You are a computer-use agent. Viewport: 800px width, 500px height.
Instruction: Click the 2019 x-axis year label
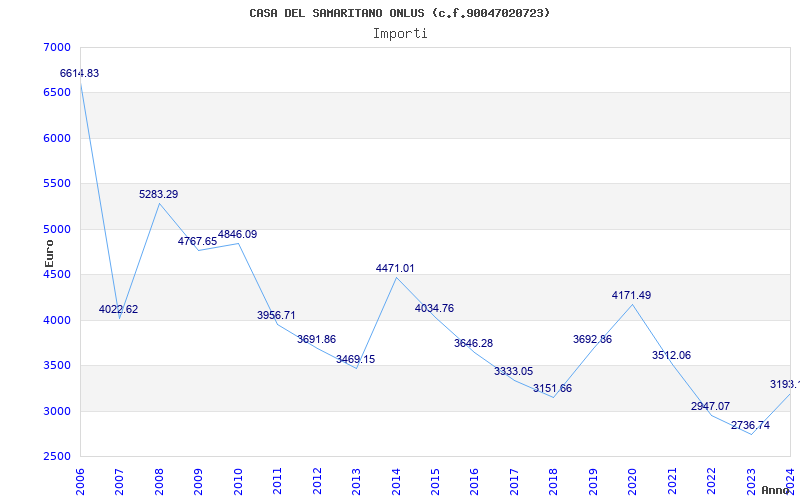593,481
